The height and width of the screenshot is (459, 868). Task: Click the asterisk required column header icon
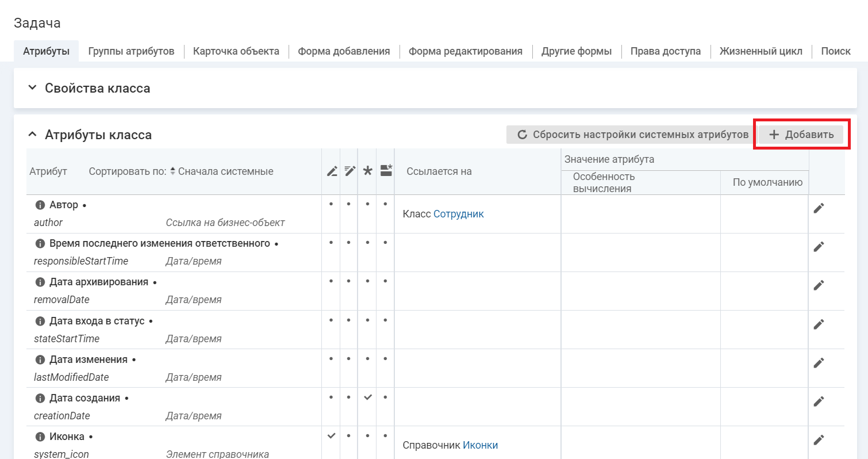click(x=367, y=171)
